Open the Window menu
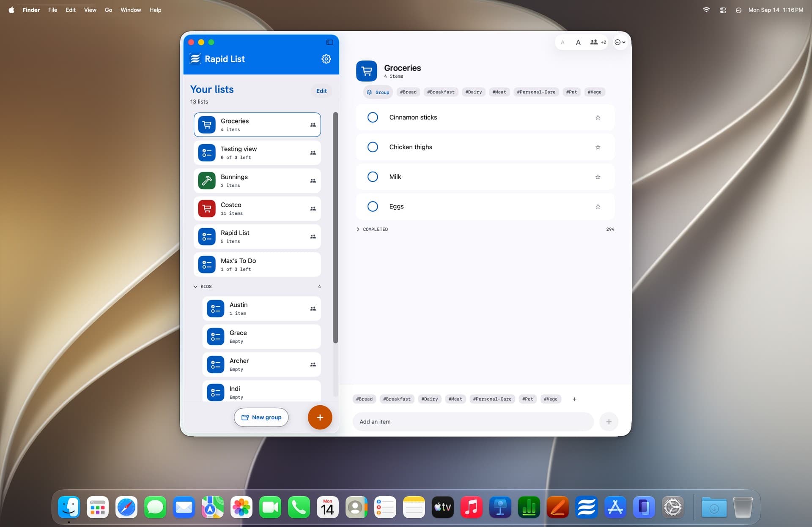 pyautogui.click(x=131, y=10)
